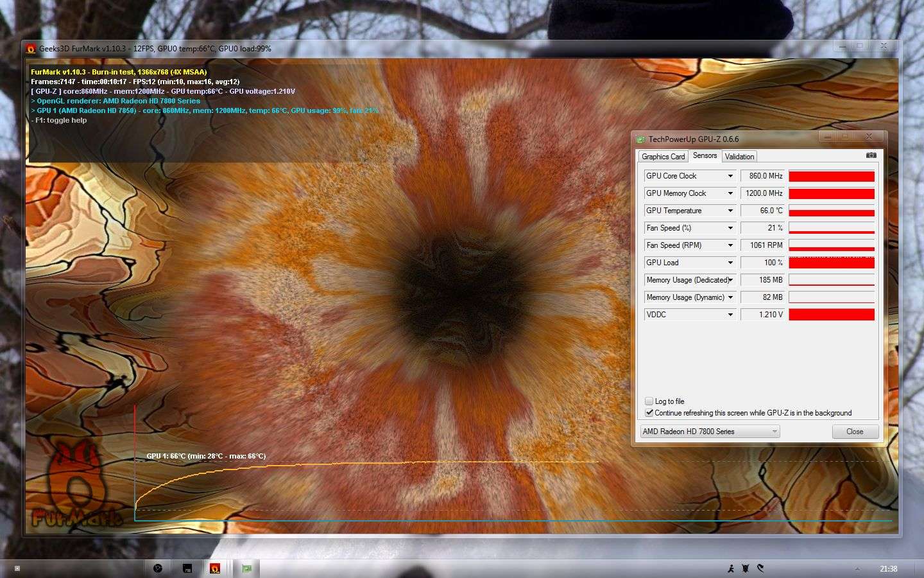This screenshot has height=578, width=924.
Task: Click the running-man tray icon
Action: 731,568
